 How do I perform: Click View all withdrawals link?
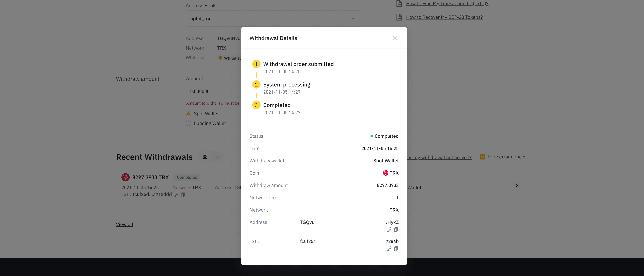click(125, 224)
